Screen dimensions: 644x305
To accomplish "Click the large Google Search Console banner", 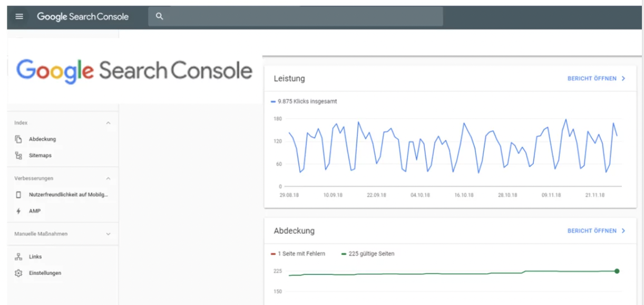I will point(134,70).
